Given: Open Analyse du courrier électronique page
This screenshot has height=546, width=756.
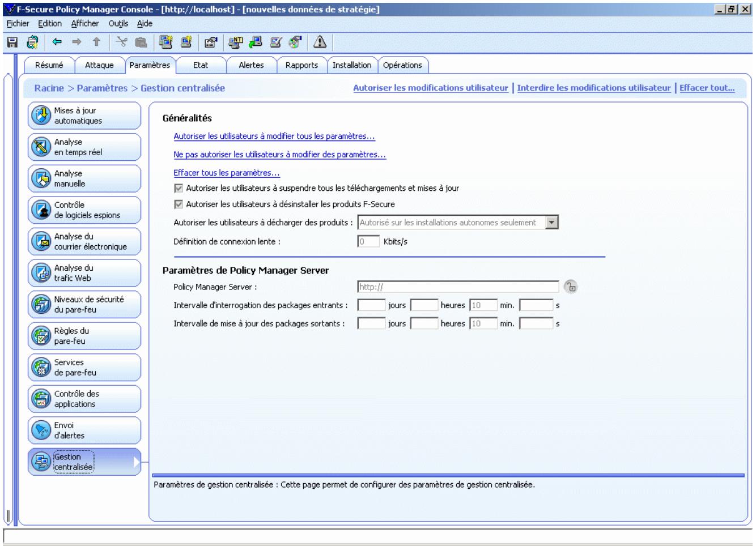Looking at the screenshot, I should (84, 241).
